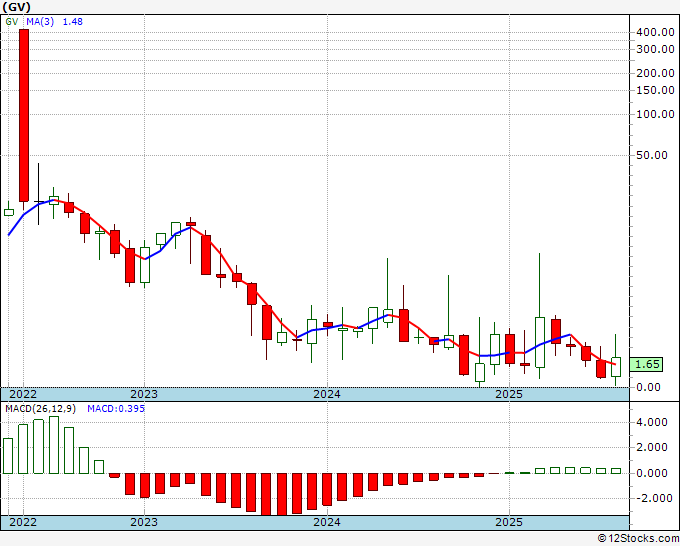Click the 0.000 MACD axis label
Screen dimensions: 680x546
coord(652,473)
